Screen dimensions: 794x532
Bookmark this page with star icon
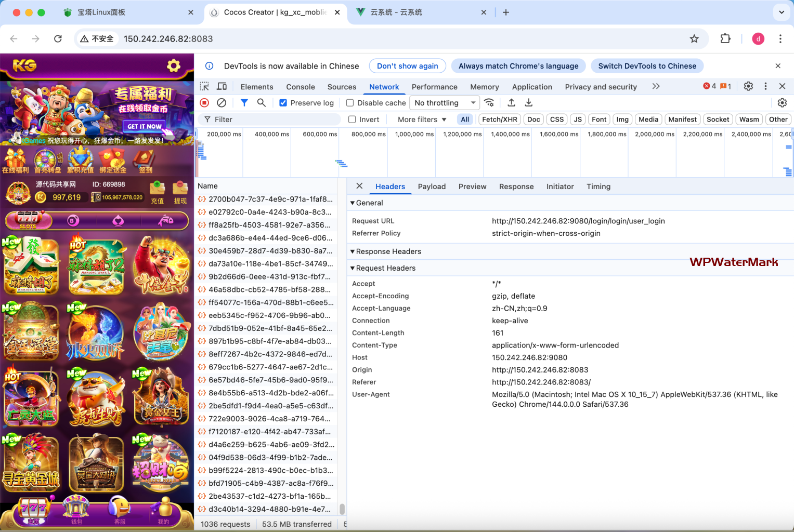point(694,39)
